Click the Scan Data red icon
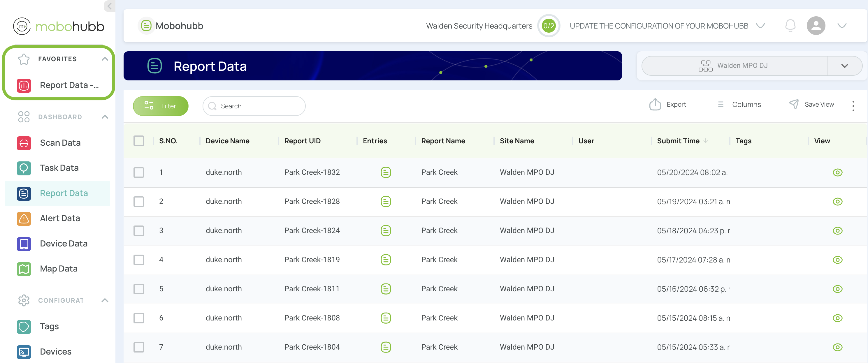The height and width of the screenshot is (363, 868). (24, 143)
